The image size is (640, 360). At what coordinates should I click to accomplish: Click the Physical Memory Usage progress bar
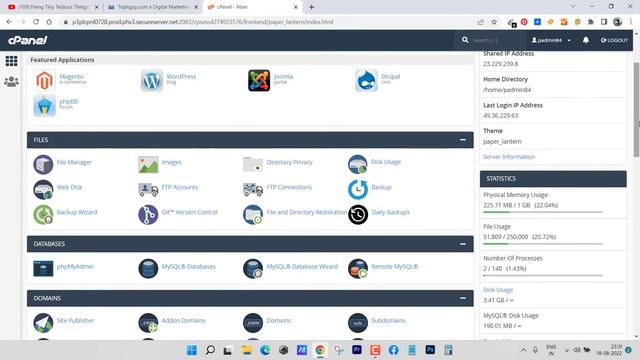coord(543,212)
